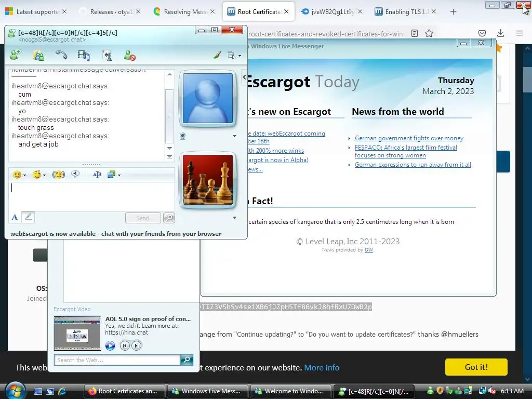Click chat history scrollbar up arrow
The width and height of the screenshot is (532, 399).
coord(169,74)
